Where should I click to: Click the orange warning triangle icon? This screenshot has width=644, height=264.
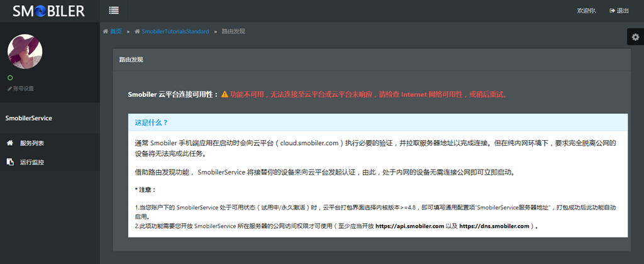pos(225,94)
